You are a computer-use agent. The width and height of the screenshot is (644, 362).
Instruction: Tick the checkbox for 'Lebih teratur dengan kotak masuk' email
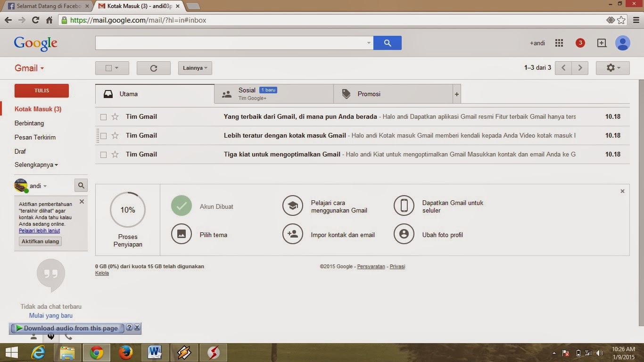[104, 136]
